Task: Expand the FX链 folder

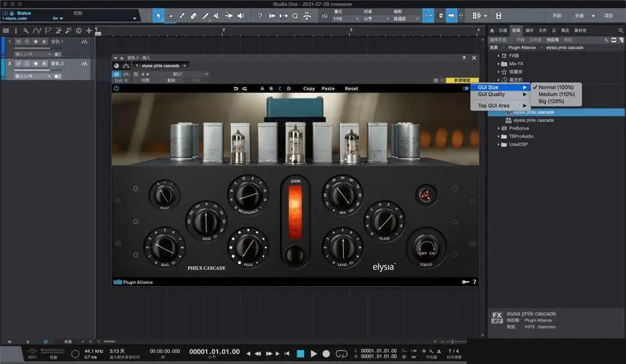Action: click(x=498, y=56)
